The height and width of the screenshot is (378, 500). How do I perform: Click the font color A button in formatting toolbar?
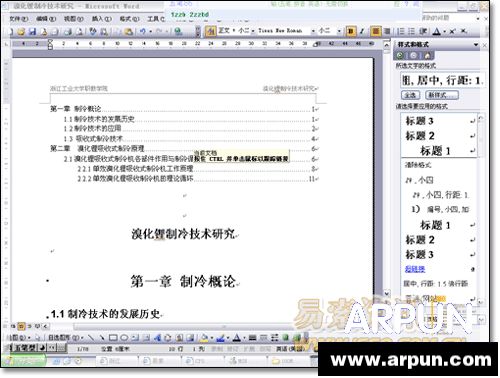437,31
